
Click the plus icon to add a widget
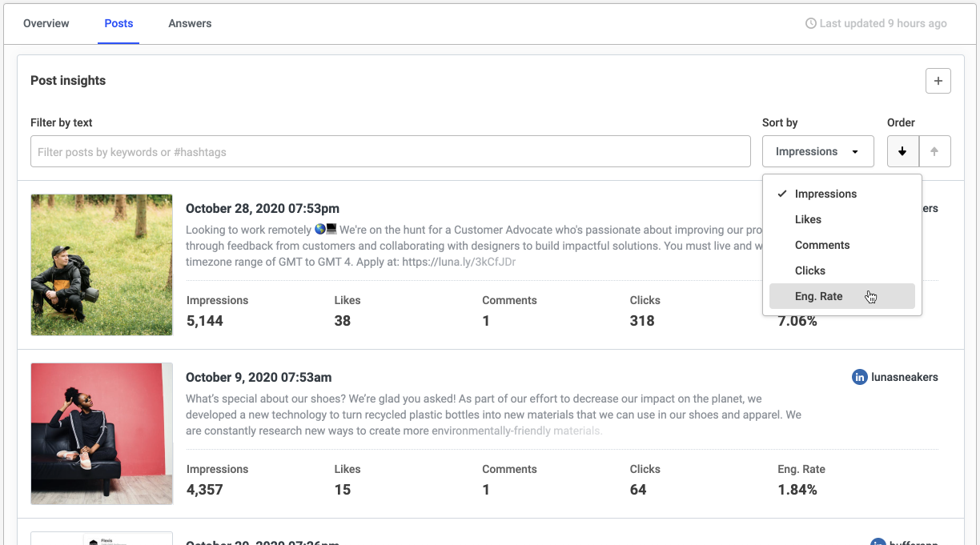pyautogui.click(x=938, y=80)
